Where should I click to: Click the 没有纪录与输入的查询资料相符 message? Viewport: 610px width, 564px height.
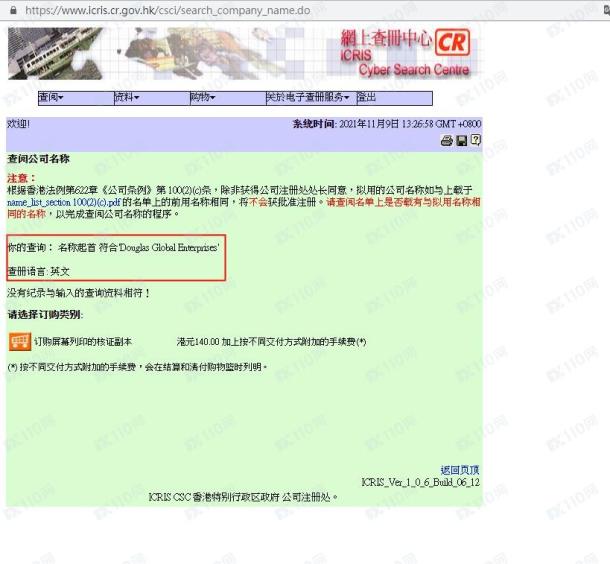pos(79,293)
